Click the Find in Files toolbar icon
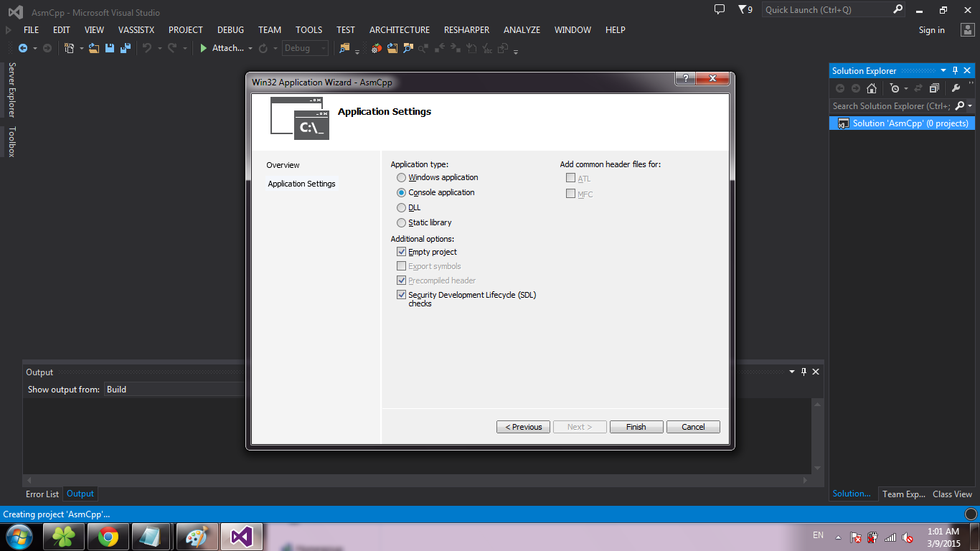The height and width of the screenshot is (551, 980). pos(344,48)
